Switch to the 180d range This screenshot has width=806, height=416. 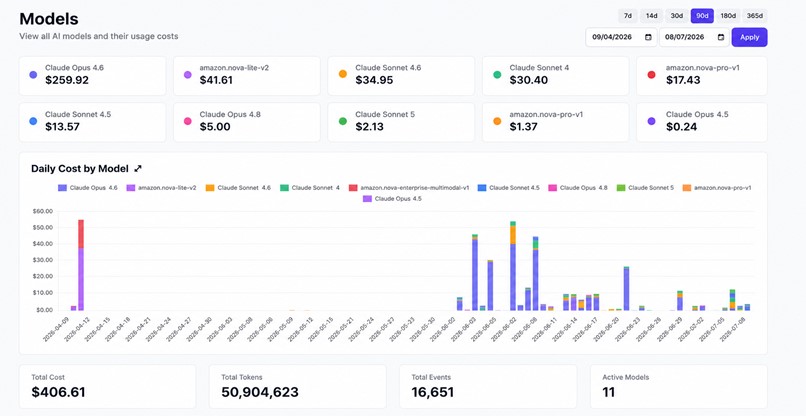point(728,16)
